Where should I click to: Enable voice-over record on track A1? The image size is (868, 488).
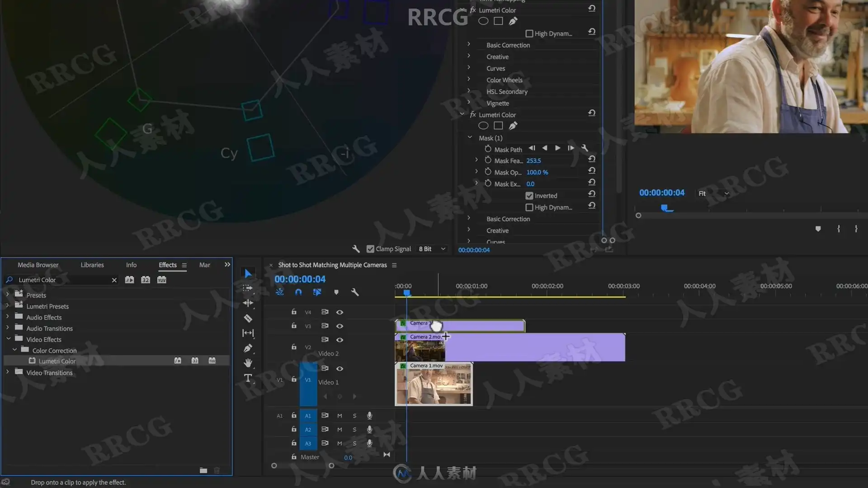[369, 416]
